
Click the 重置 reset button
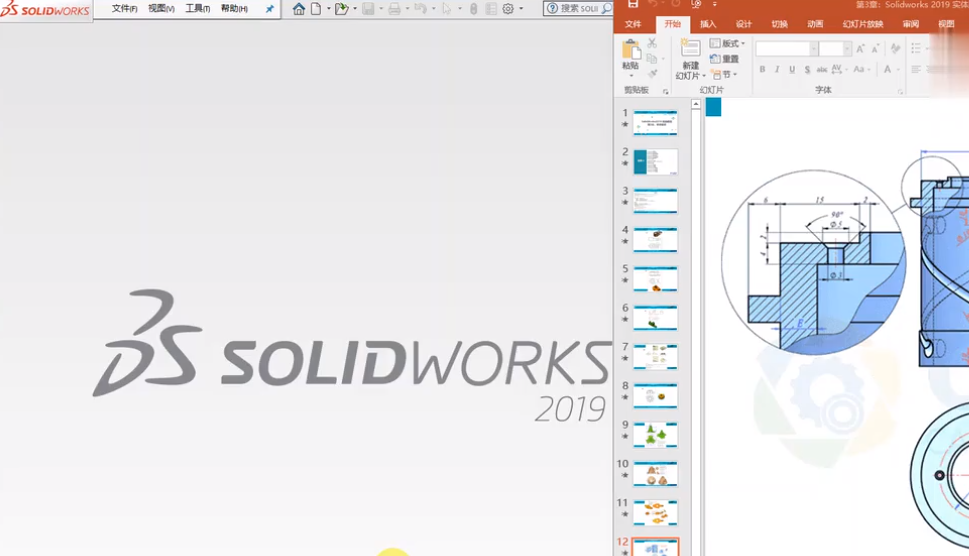(x=725, y=59)
